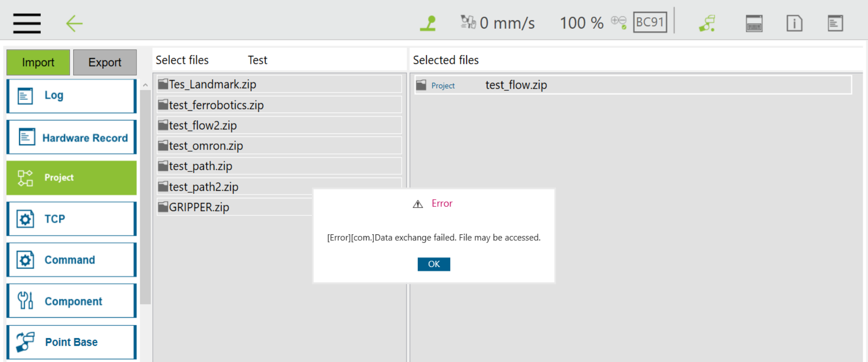The height and width of the screenshot is (362, 868).
Task: Switch to the Export tab
Action: click(x=105, y=62)
